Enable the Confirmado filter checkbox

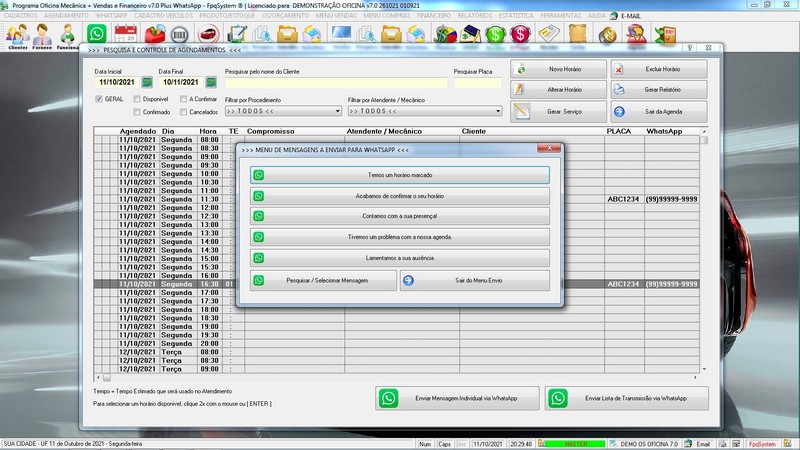tap(137, 112)
